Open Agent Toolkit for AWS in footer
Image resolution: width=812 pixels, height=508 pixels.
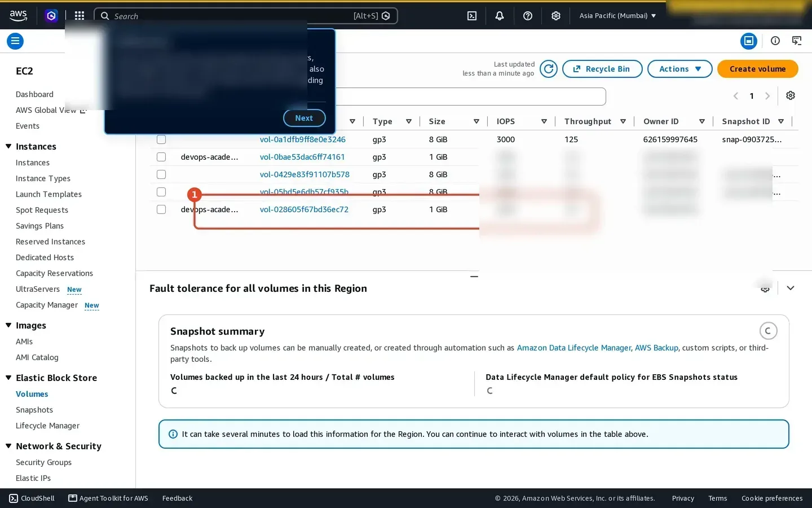108,498
